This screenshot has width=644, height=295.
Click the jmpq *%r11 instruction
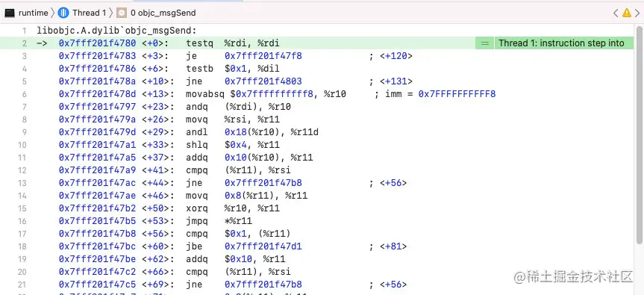coord(219,221)
